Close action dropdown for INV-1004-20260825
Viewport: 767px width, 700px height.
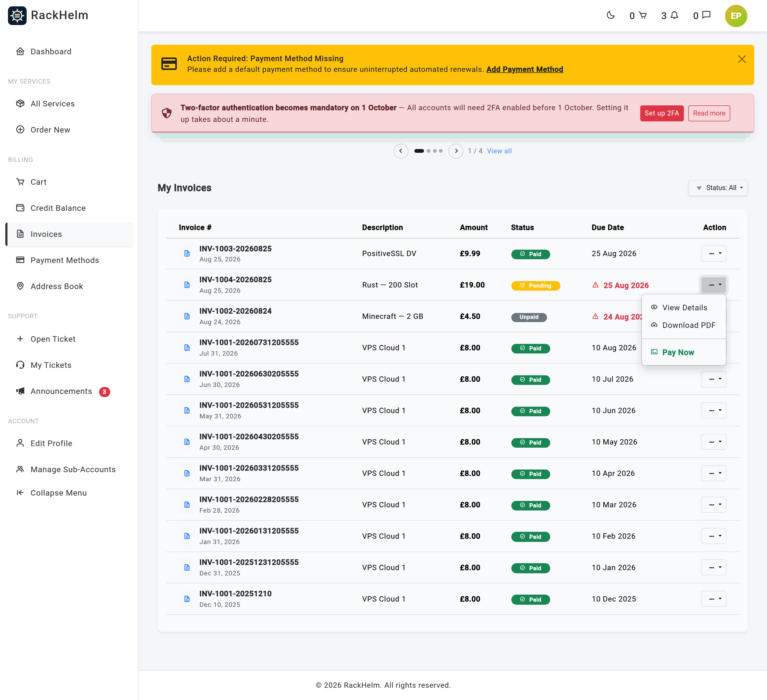713,285
